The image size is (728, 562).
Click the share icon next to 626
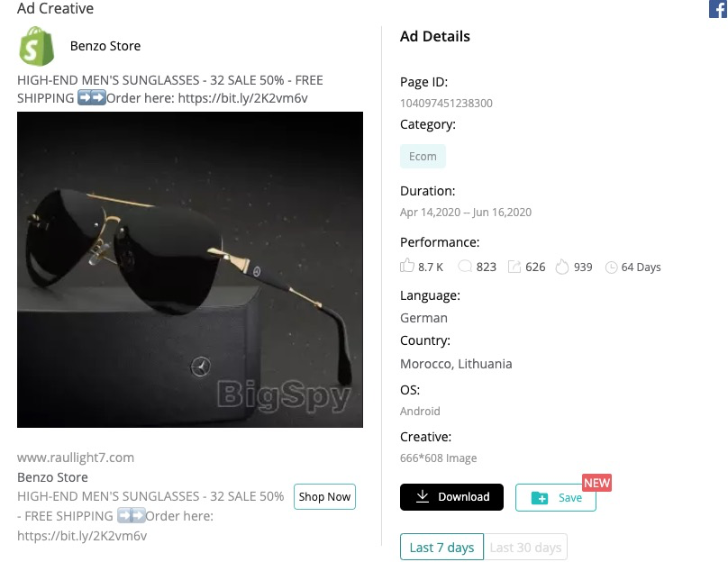(514, 266)
